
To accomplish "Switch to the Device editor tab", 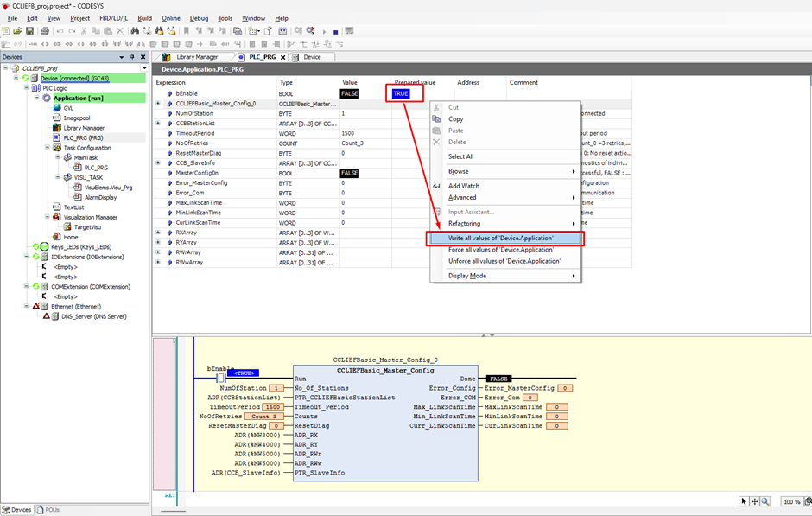I will click(x=312, y=57).
